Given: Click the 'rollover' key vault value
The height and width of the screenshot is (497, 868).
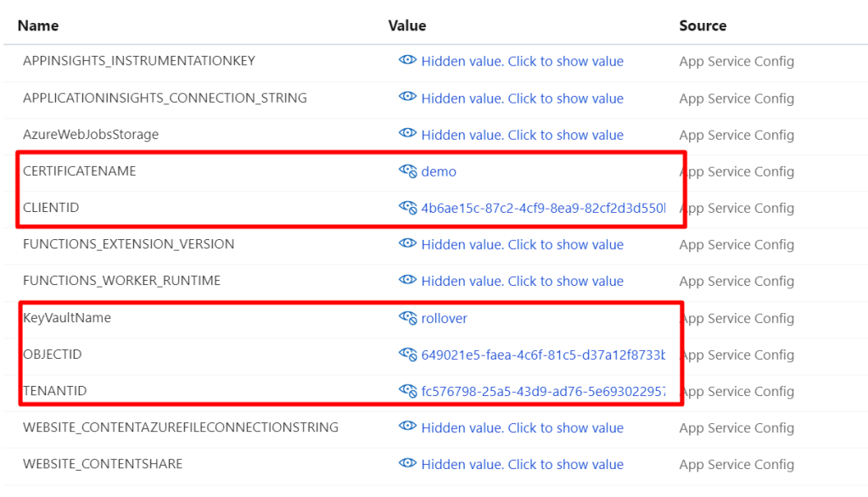Looking at the screenshot, I should 445,318.
